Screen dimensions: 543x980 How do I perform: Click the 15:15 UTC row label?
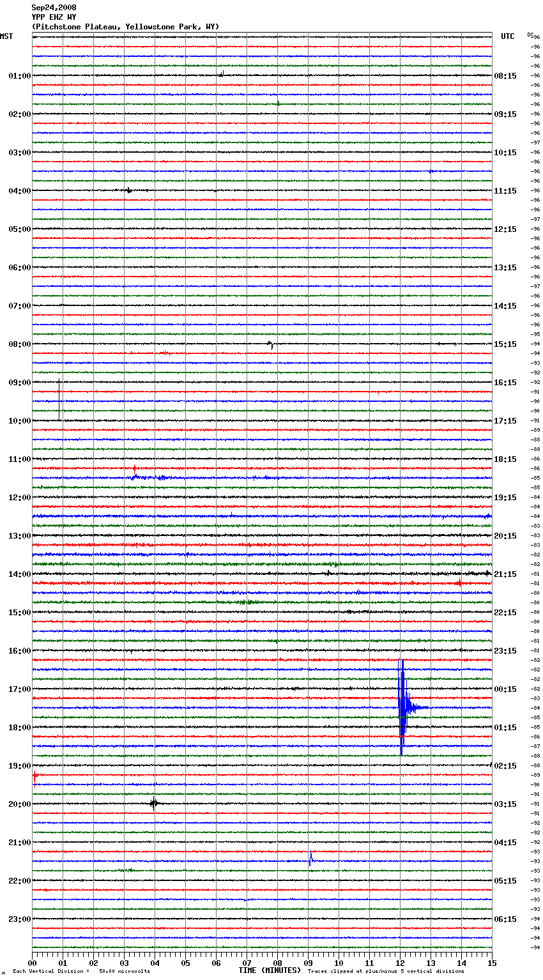505,344
